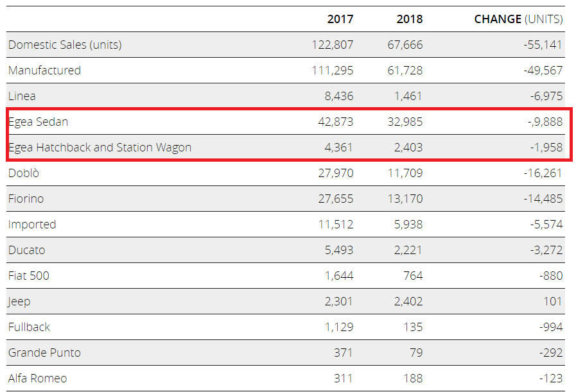Select Jeep 2017 value 2,301
Image resolution: width=576 pixels, height=392 pixels.
338,302
